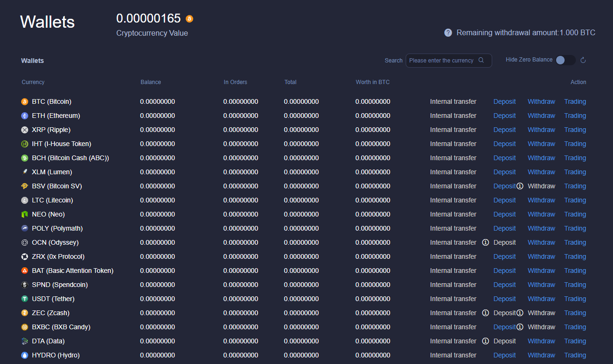Screen dimensions: 613x364
Task: Click the Remaining withdrawal amount text
Action: point(526,33)
